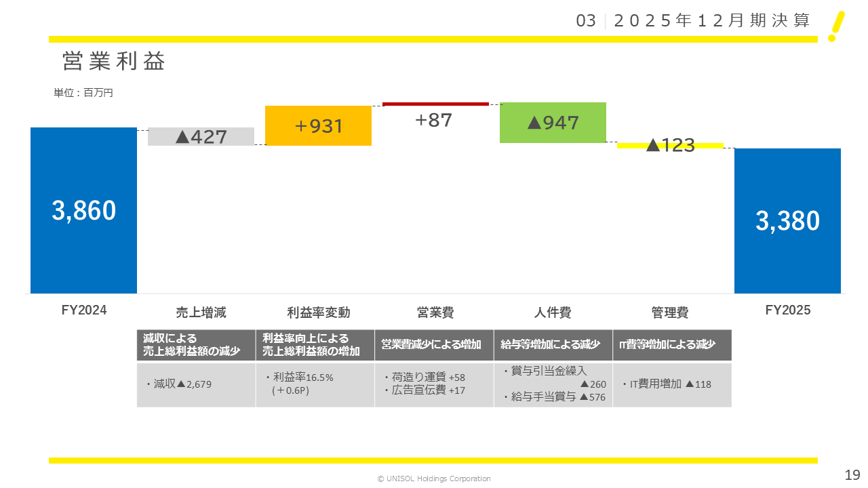The image size is (868, 488).
Task: Click the ▲123 value label
Action: click(x=671, y=145)
